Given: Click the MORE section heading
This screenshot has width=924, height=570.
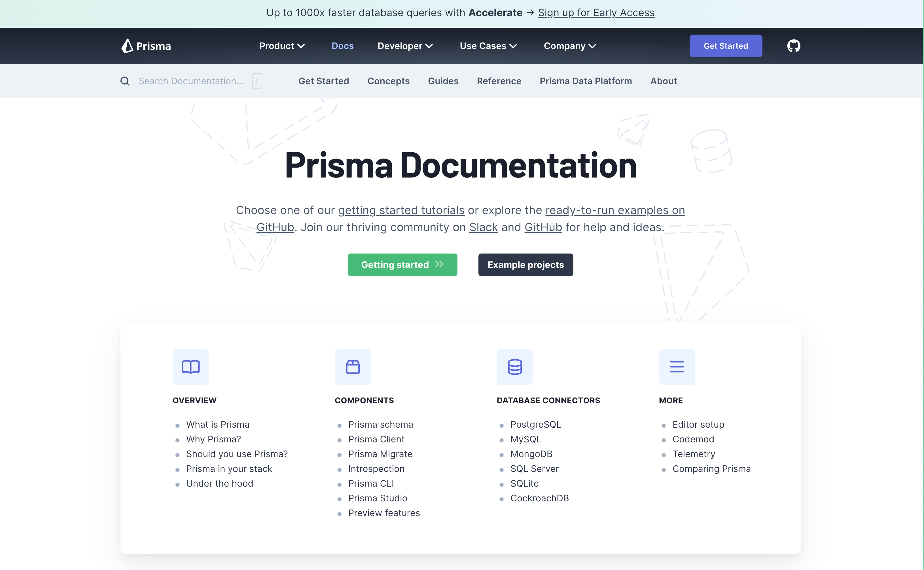Looking at the screenshot, I should point(671,400).
